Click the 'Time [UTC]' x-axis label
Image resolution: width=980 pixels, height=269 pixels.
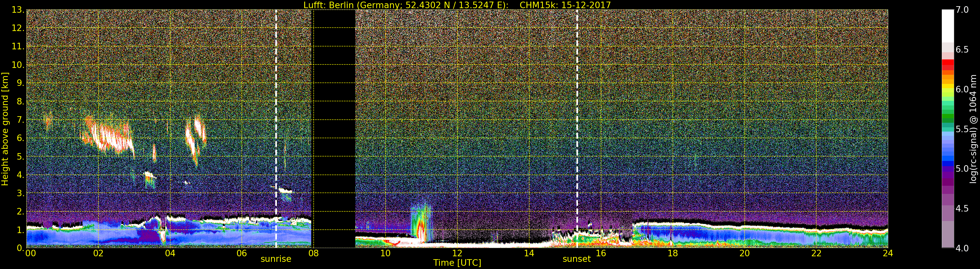click(457, 263)
